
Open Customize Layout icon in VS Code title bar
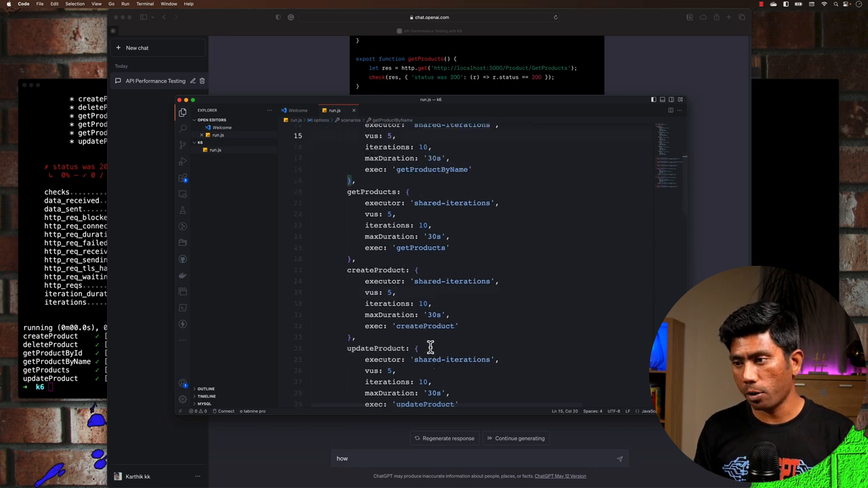tap(680, 100)
